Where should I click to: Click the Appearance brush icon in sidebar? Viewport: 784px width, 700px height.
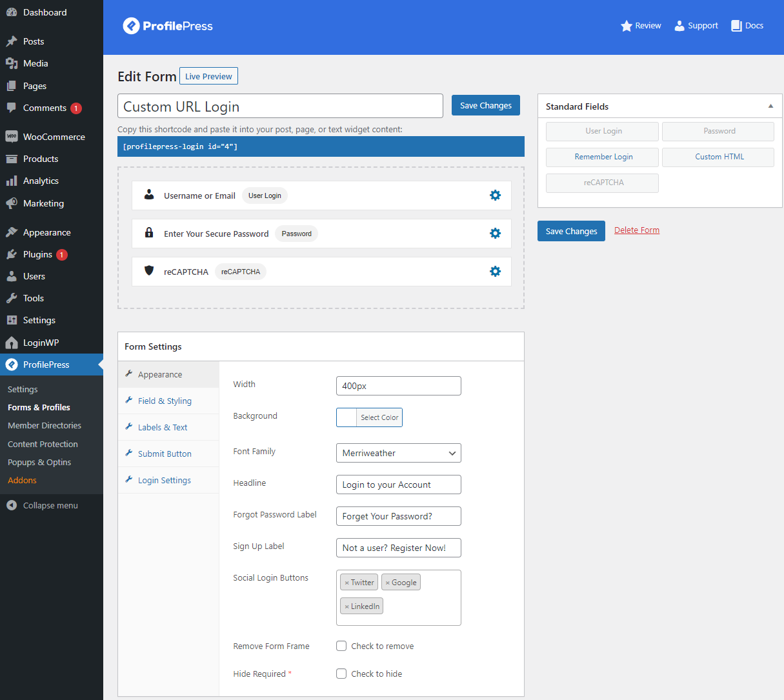12,232
